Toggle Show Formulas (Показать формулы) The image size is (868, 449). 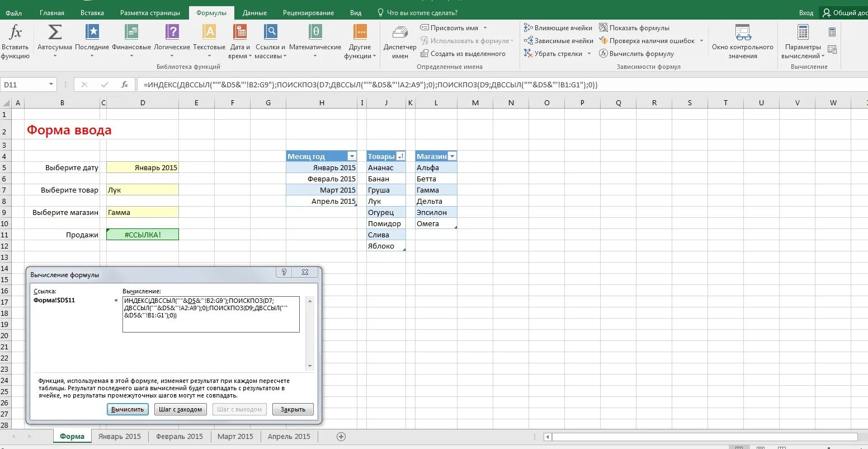point(634,27)
